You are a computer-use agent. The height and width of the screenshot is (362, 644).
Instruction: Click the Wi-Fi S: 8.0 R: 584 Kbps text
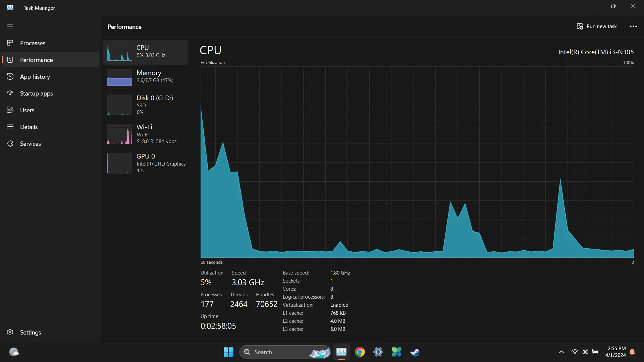click(x=157, y=141)
